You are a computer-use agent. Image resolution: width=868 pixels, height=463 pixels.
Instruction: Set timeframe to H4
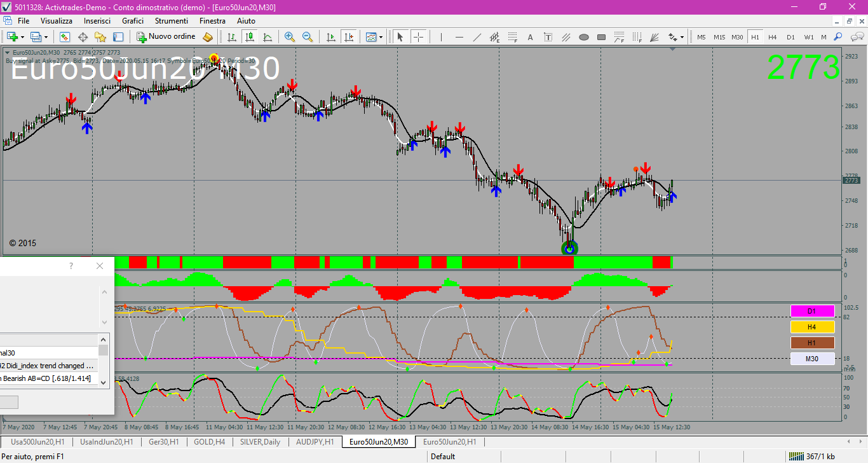click(x=773, y=37)
